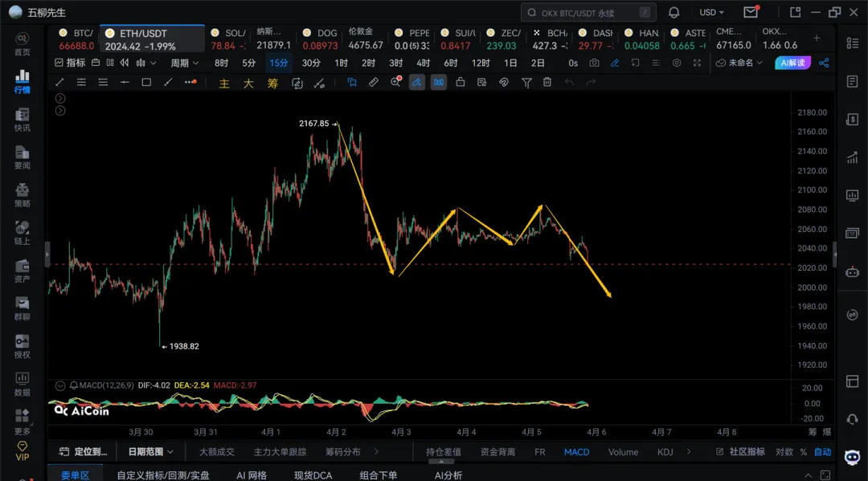Click the redo arrow icon
The width and height of the screenshot is (868, 481).
[x=591, y=83]
